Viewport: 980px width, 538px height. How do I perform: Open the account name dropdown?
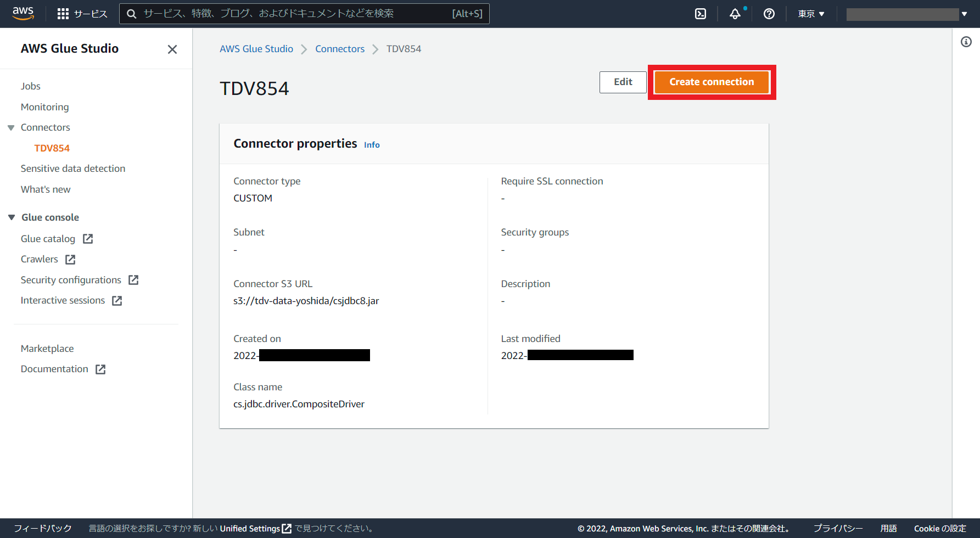click(907, 14)
